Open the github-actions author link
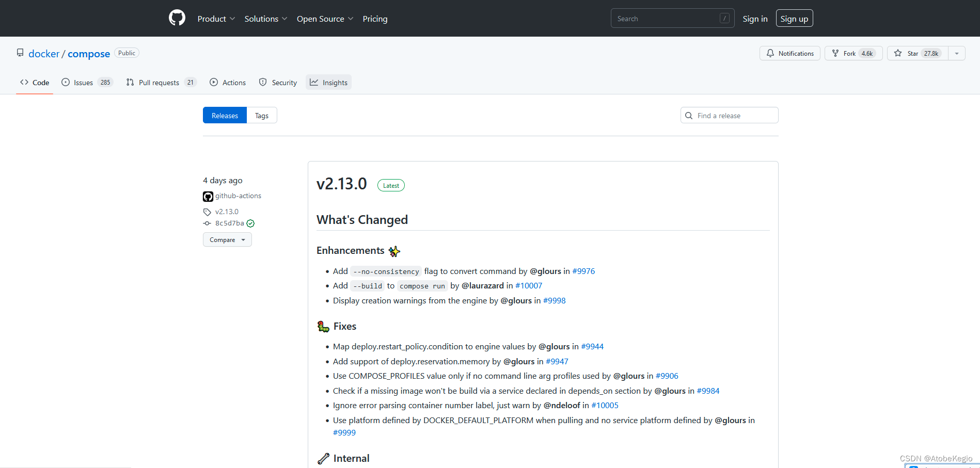Viewport: 980px width, 468px height. click(x=238, y=196)
